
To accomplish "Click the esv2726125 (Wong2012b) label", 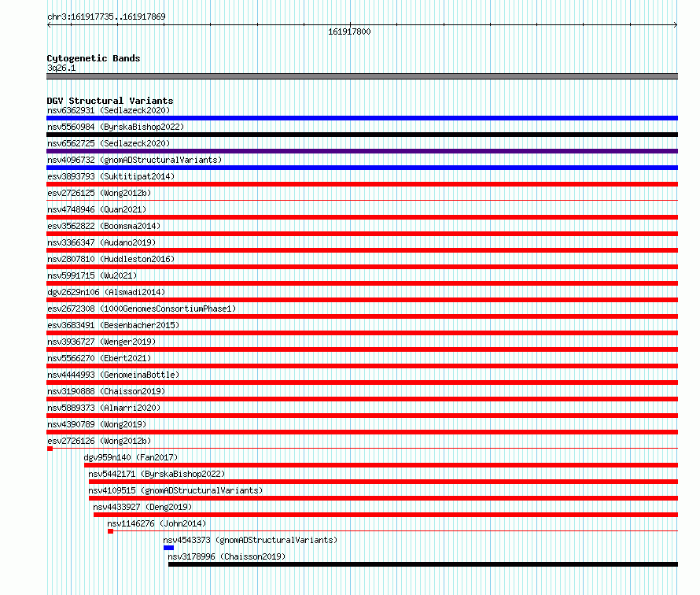I will (x=99, y=193).
